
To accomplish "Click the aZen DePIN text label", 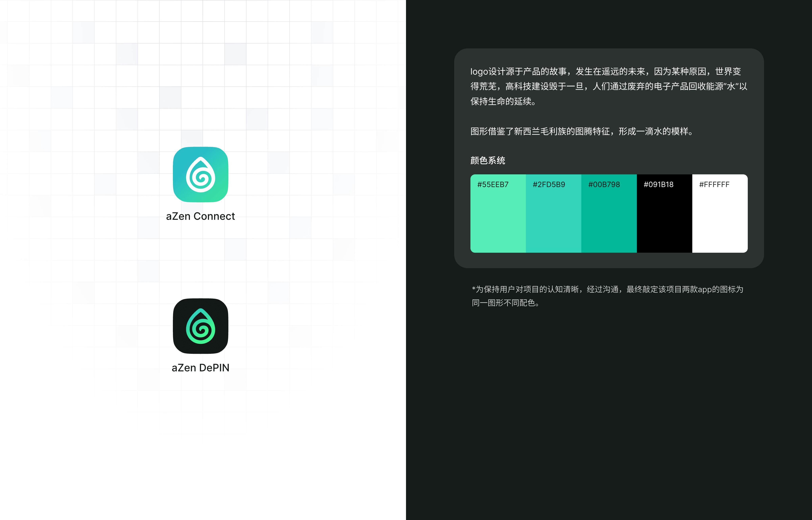I will [x=200, y=368].
